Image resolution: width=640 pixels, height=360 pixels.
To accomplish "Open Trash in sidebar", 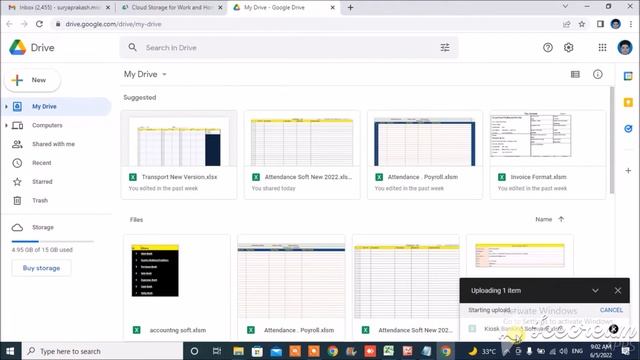I will tap(56, 200).
